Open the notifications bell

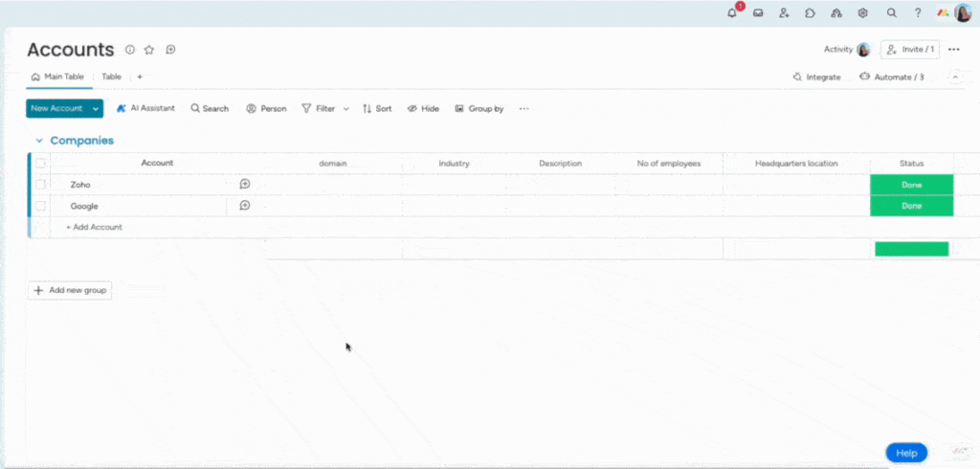[732, 12]
